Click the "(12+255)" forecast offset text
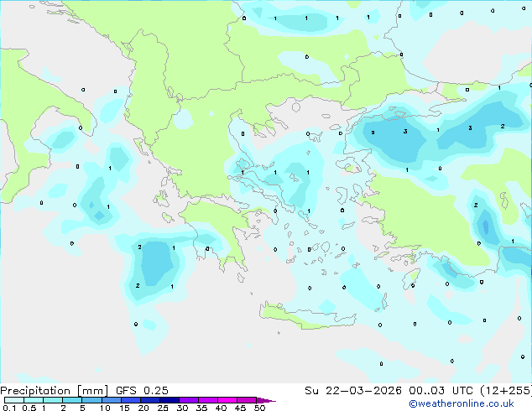532x411 pixels. [x=506, y=391]
